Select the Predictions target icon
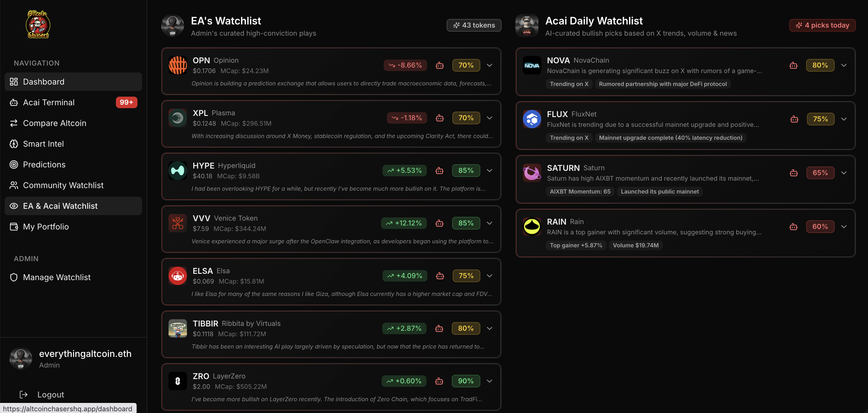Viewport: 868px width, 413px height. [x=14, y=165]
